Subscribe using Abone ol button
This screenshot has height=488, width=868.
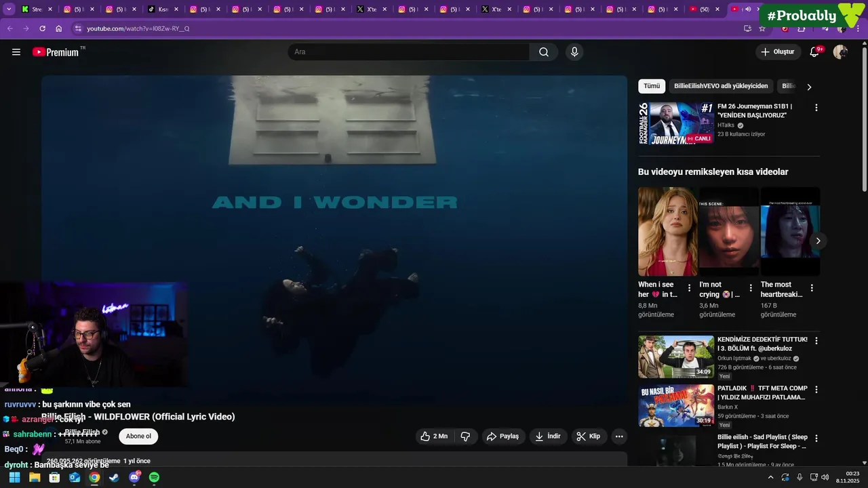coord(138,436)
